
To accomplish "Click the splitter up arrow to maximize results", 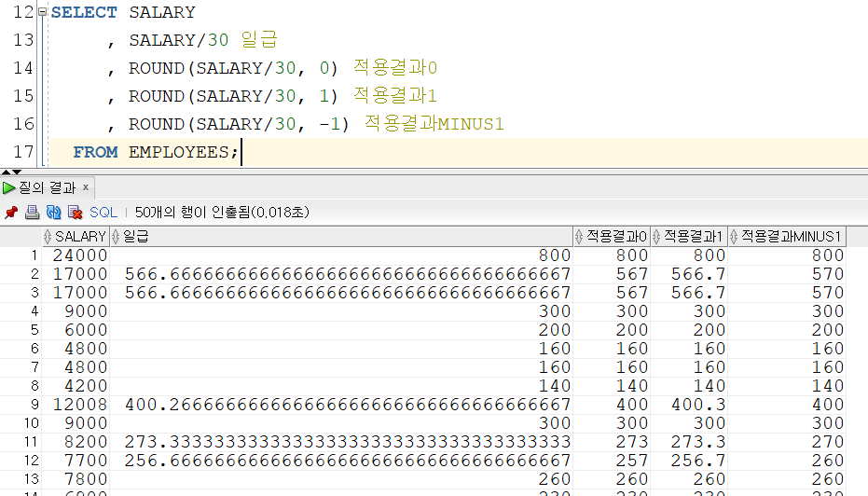I will tap(7, 172).
